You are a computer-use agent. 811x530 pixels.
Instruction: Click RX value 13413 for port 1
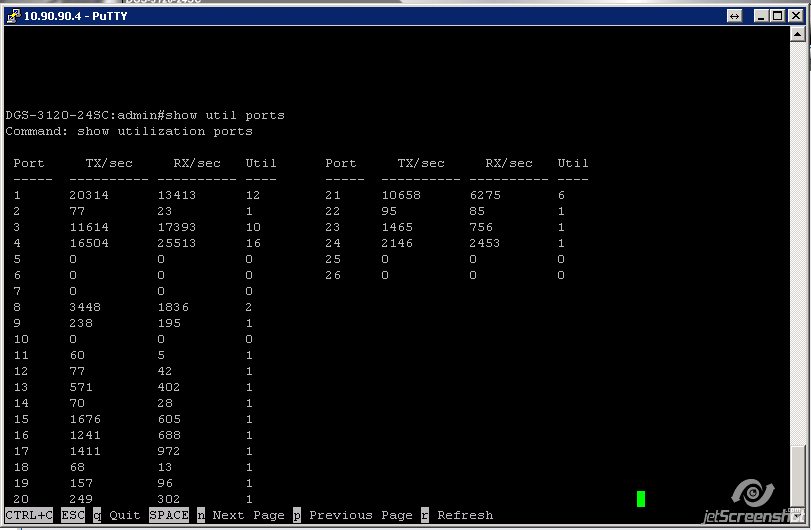[x=177, y=195]
